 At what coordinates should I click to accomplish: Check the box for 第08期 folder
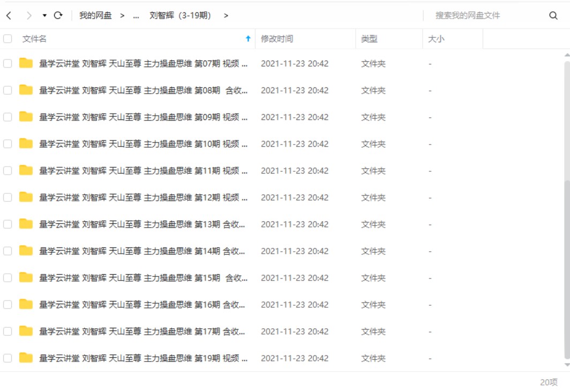point(7,91)
